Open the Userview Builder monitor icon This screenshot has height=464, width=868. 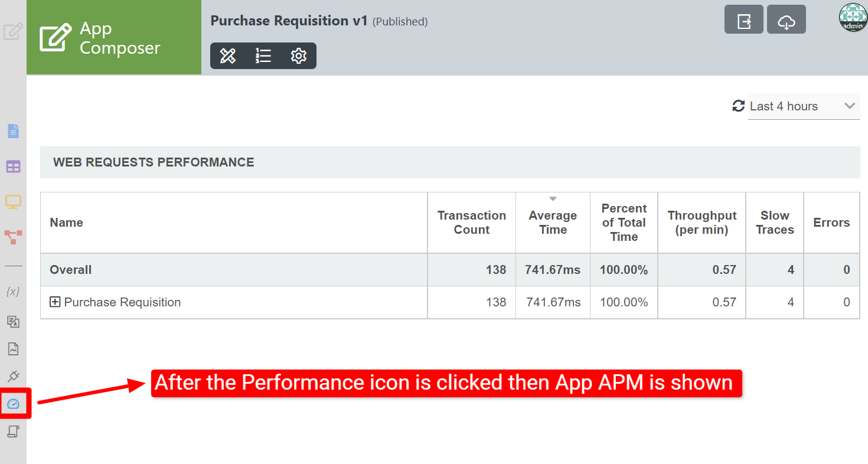tap(13, 202)
